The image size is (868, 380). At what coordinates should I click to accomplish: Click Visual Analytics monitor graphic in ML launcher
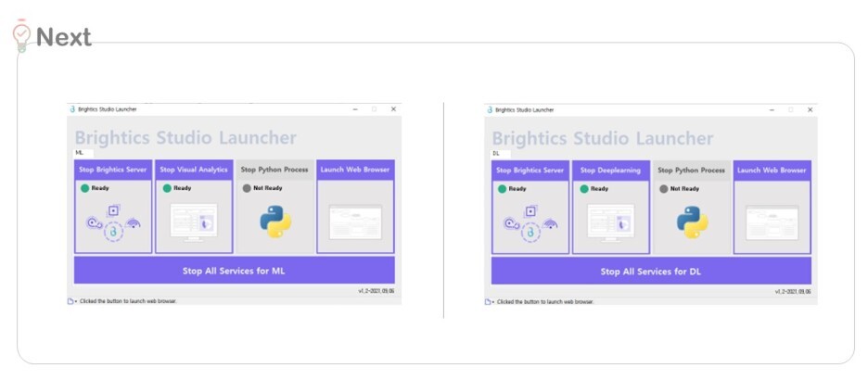pyautogui.click(x=194, y=222)
